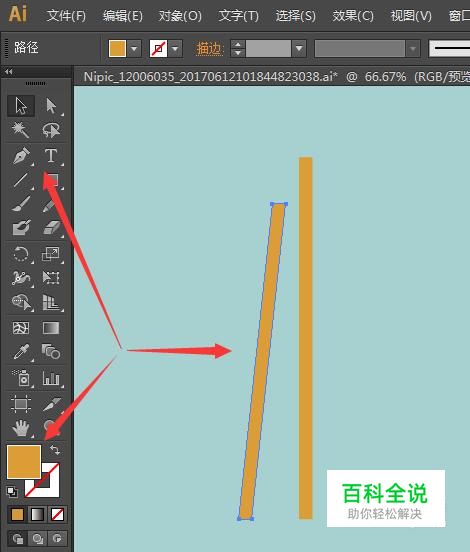Image resolution: width=470 pixels, height=552 pixels.
Task: Click the vertical orange rectangle on canvas
Action: tap(306, 338)
